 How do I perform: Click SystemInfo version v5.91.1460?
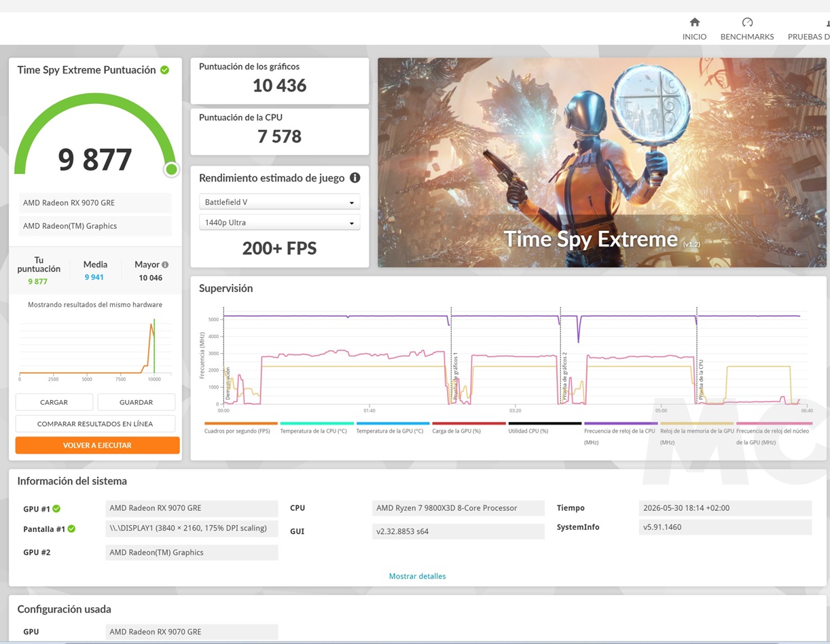tap(725, 527)
